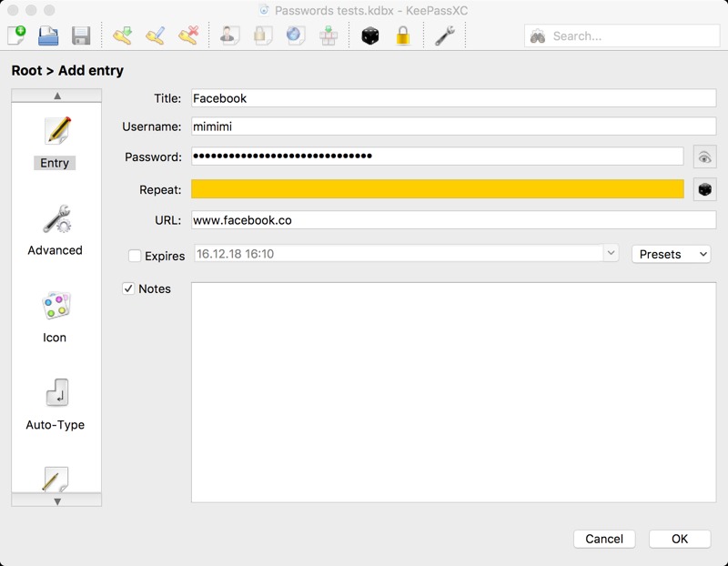Enable the Expires checkbox

pos(135,256)
